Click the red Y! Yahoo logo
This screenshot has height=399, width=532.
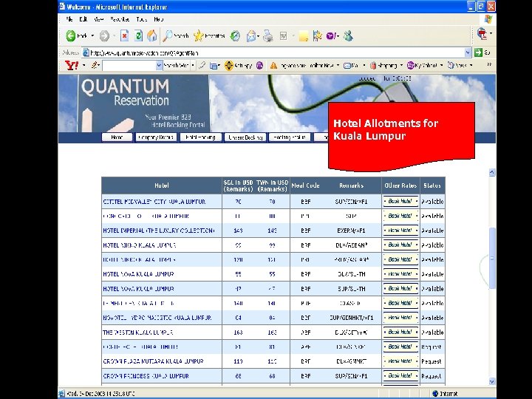(x=71, y=65)
